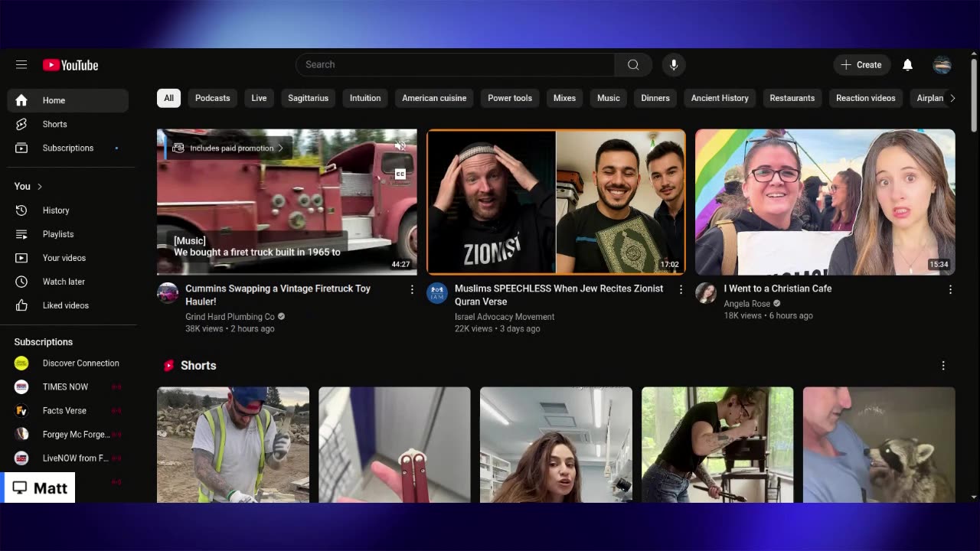Viewport: 980px width, 551px height.
Task: Select the Intuition filter chip
Action: (x=365, y=98)
